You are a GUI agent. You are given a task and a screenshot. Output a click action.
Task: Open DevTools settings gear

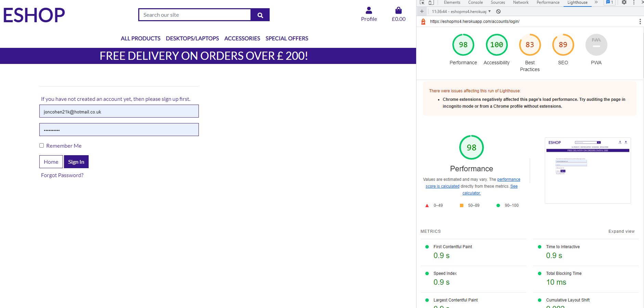click(x=624, y=2)
